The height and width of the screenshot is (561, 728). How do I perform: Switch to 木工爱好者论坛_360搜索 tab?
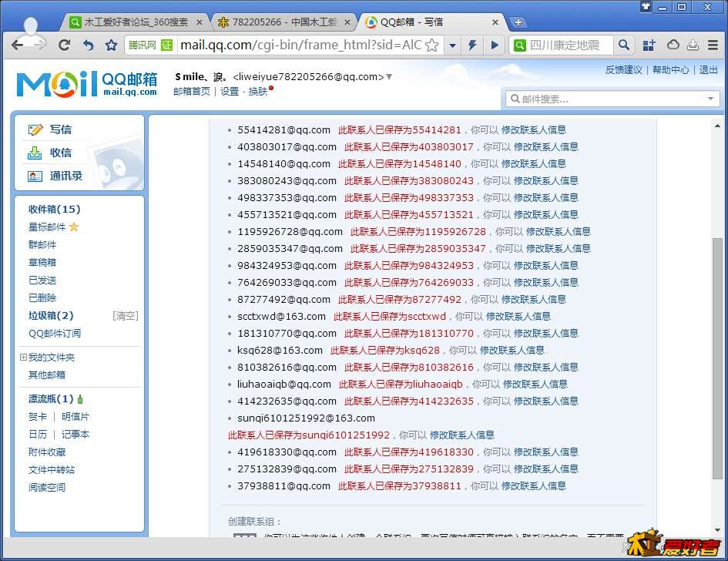click(136, 22)
